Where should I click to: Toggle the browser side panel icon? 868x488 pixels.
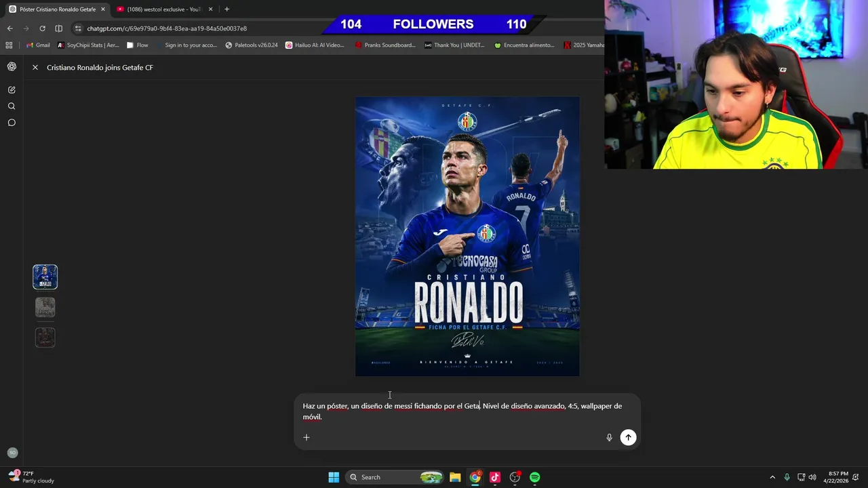[58, 28]
